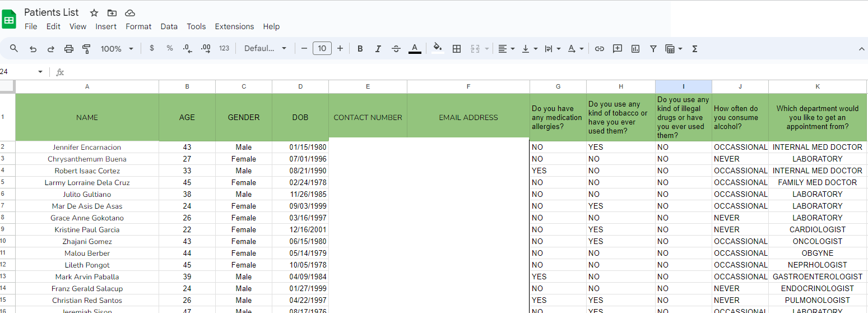The image size is (868, 313).
Task: Open the Extensions menu
Action: coord(234,26)
